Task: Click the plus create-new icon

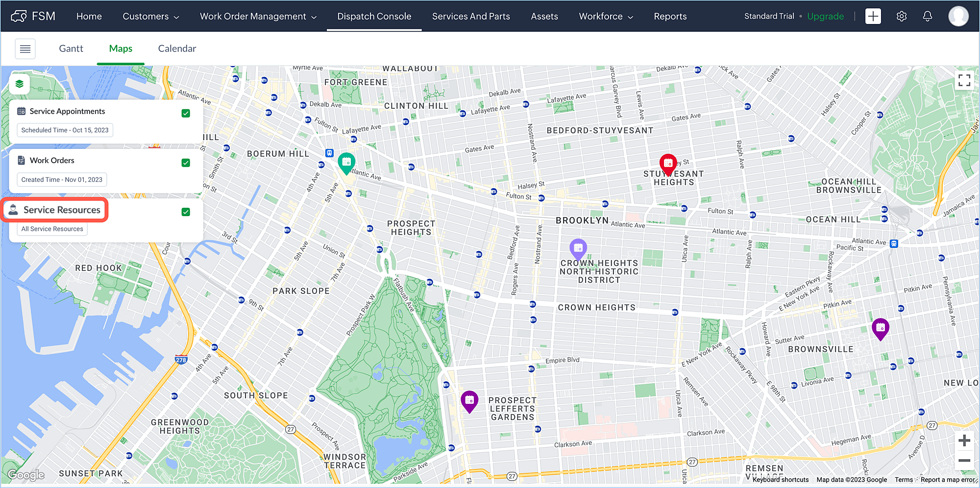Action: coord(873,16)
